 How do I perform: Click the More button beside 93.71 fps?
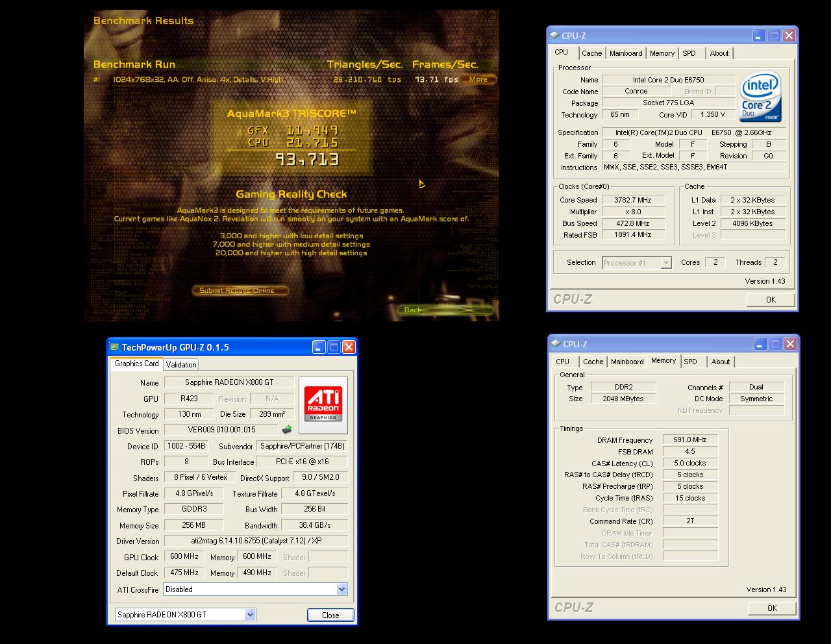[479, 79]
